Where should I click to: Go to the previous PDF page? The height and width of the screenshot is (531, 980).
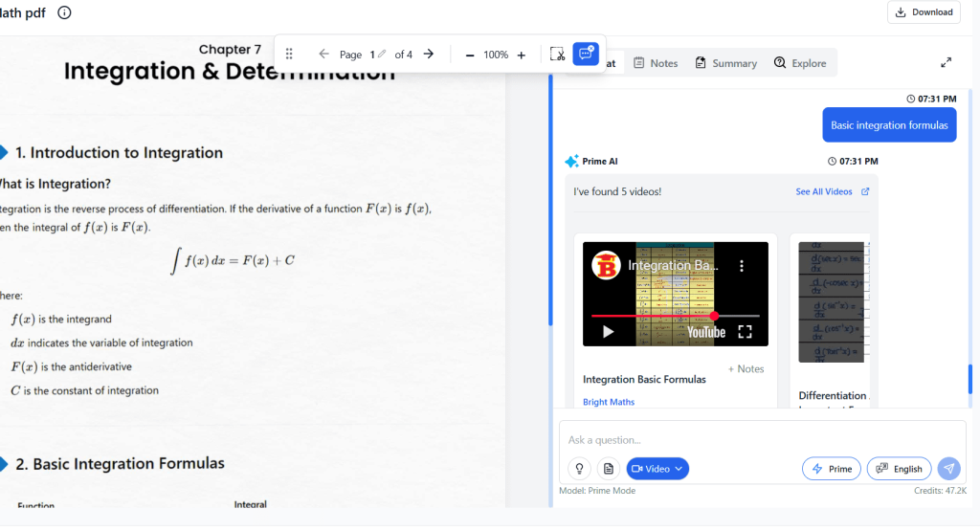click(323, 55)
